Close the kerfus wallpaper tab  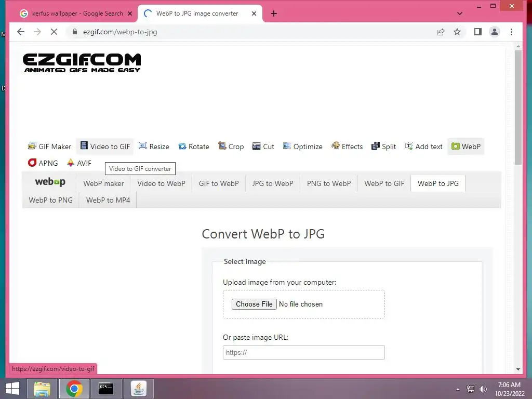(129, 14)
